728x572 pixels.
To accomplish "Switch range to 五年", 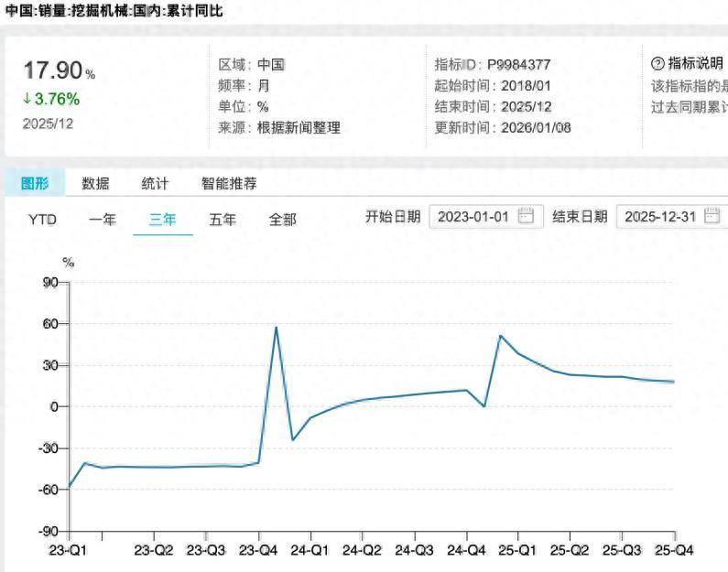I will click(223, 220).
